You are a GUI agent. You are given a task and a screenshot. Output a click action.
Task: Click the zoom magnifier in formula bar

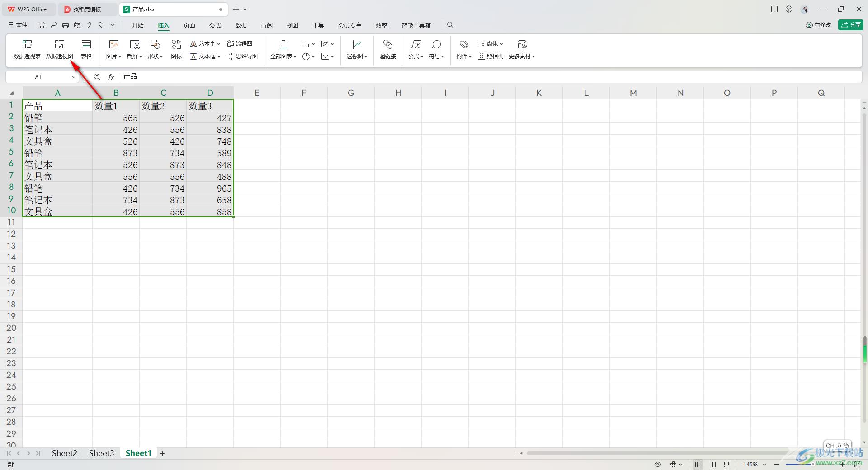pyautogui.click(x=97, y=77)
